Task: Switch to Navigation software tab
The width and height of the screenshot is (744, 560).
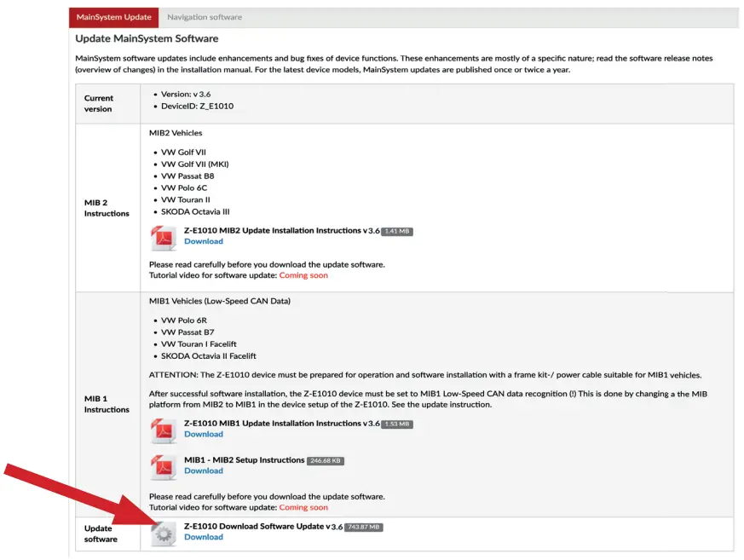Action: point(205,17)
